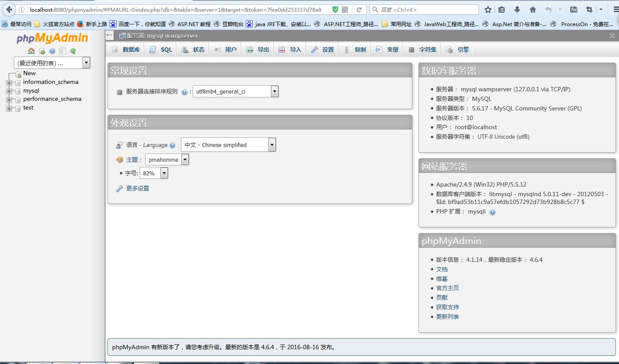Viewport: 619px width, 364px height.
Task: Click the wrench icon beside 更多设置
Action: pyautogui.click(x=120, y=189)
